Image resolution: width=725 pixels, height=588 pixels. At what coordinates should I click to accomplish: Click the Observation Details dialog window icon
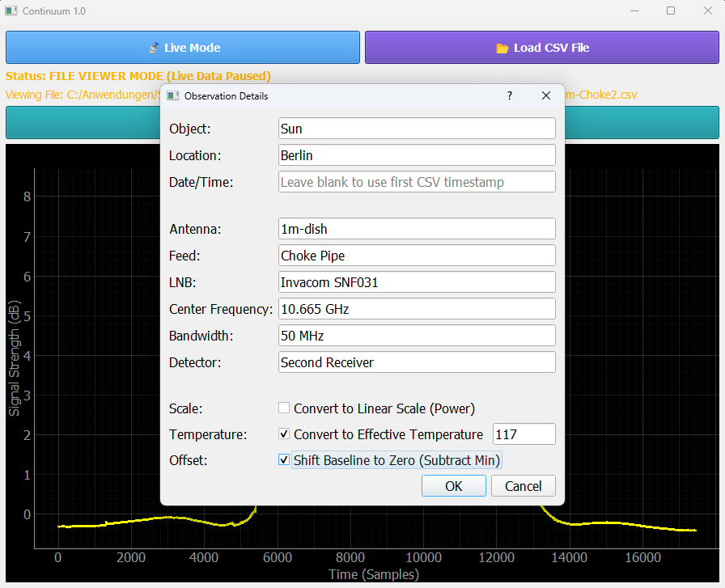(172, 95)
